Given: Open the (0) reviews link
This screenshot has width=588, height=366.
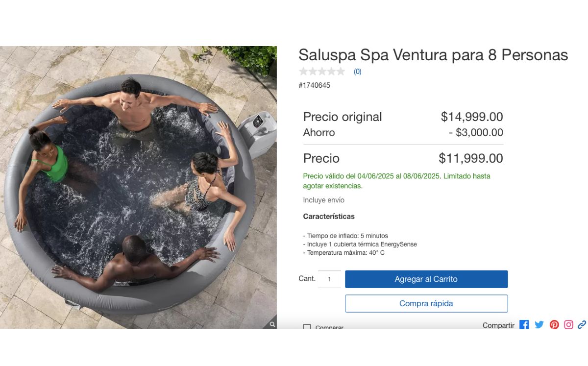Looking at the screenshot, I should 358,72.
